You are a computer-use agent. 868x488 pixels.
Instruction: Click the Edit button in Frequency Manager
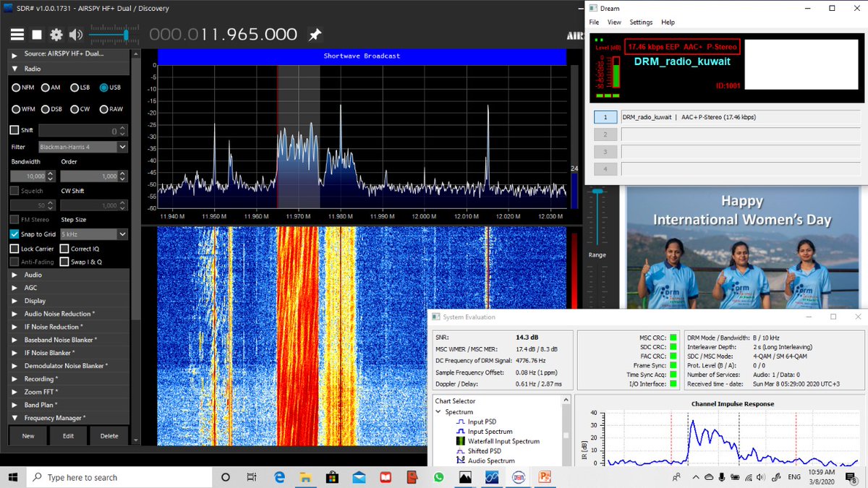68,436
